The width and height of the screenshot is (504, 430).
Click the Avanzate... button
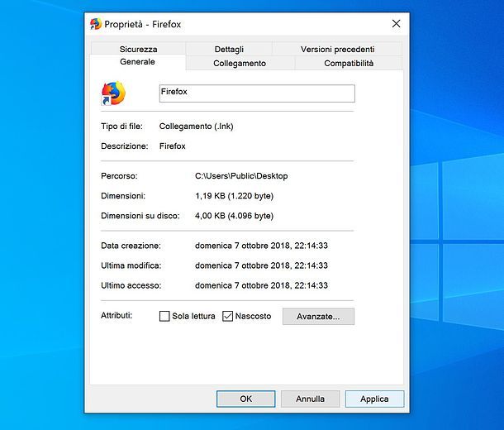(x=318, y=317)
